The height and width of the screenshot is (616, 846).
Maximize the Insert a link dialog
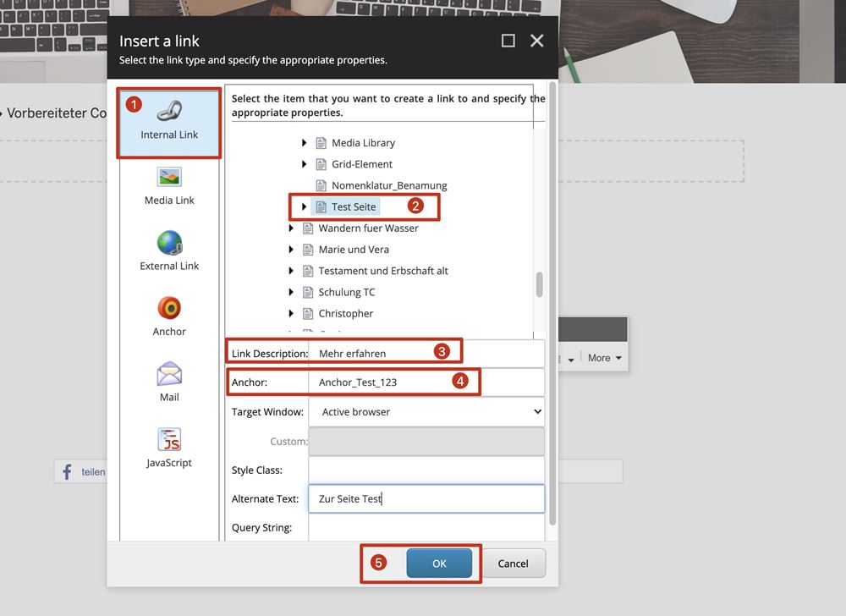point(508,41)
